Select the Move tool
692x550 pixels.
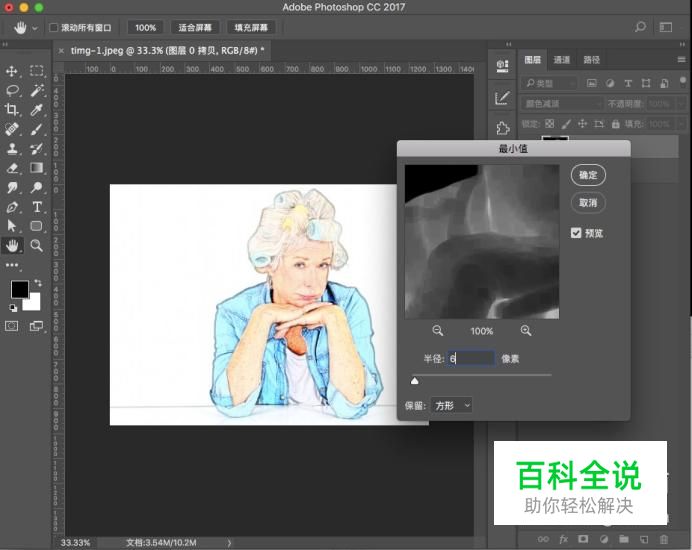(x=12, y=71)
